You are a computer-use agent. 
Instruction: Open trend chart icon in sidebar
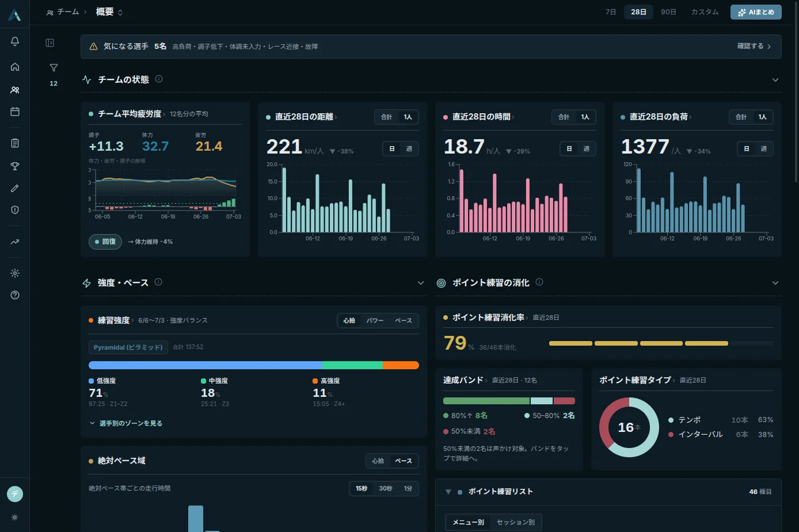click(15, 242)
